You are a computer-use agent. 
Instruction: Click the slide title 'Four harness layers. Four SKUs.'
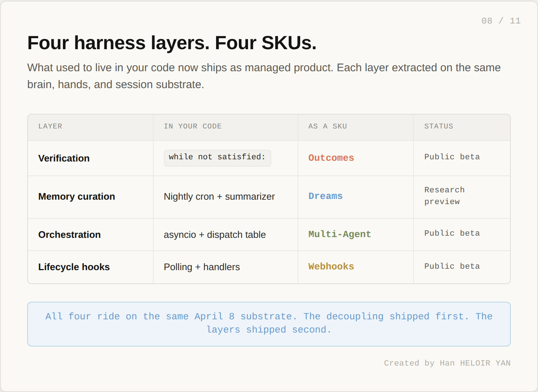click(x=172, y=43)
